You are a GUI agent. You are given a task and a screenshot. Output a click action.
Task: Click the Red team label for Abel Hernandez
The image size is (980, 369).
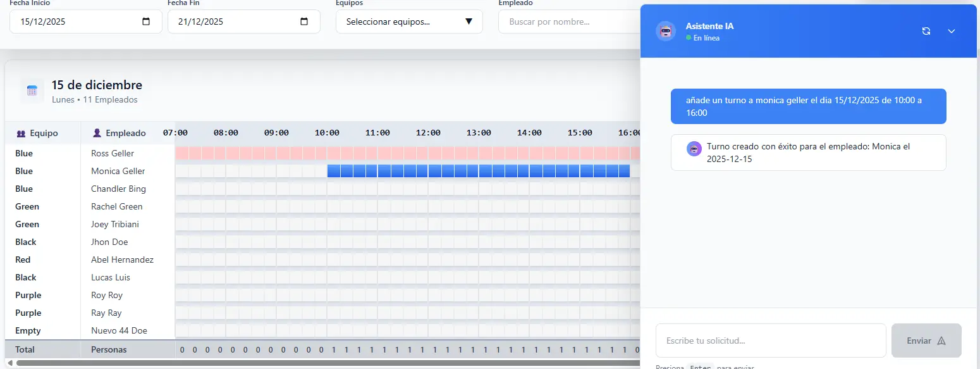click(x=23, y=260)
